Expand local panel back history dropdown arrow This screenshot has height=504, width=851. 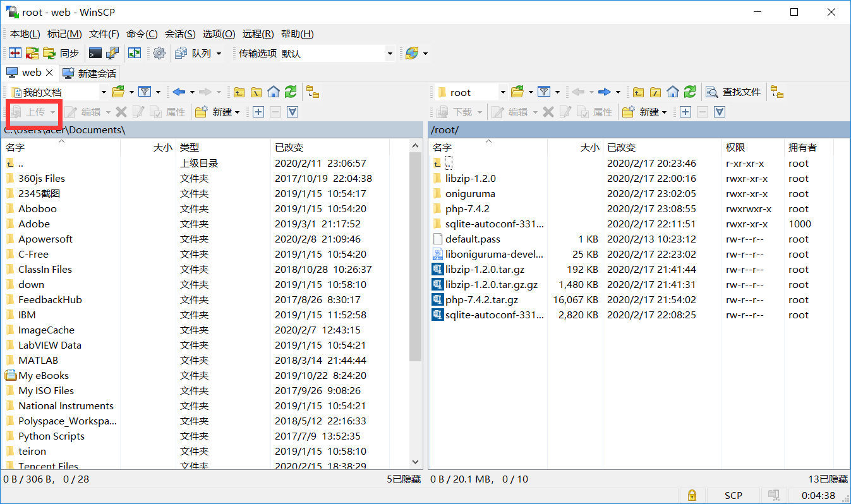191,92
